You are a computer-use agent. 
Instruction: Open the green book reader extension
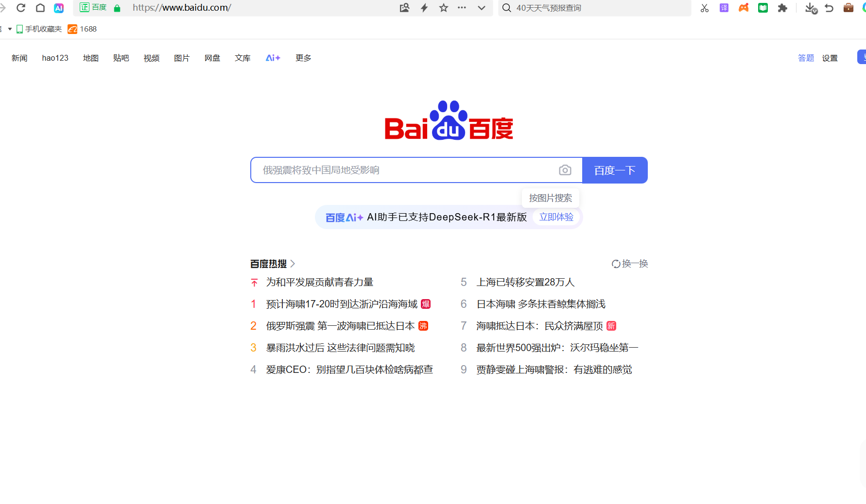coord(763,8)
